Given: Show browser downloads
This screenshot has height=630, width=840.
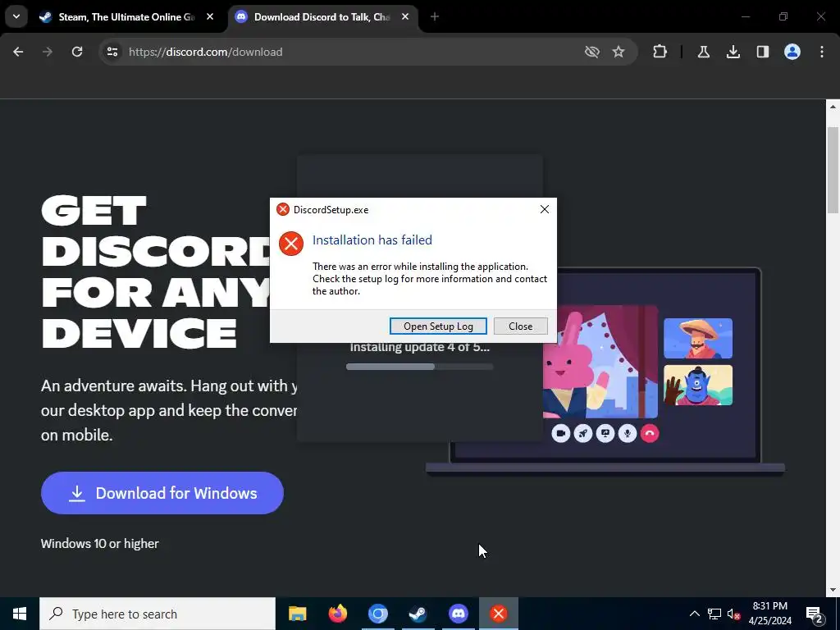Looking at the screenshot, I should 733,52.
